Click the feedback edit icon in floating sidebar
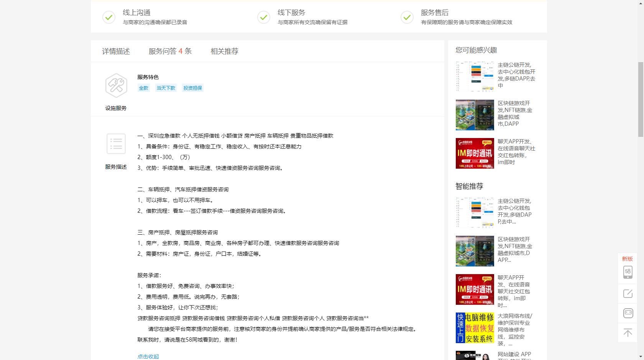Image resolution: width=644 pixels, height=360 pixels. coord(628,294)
